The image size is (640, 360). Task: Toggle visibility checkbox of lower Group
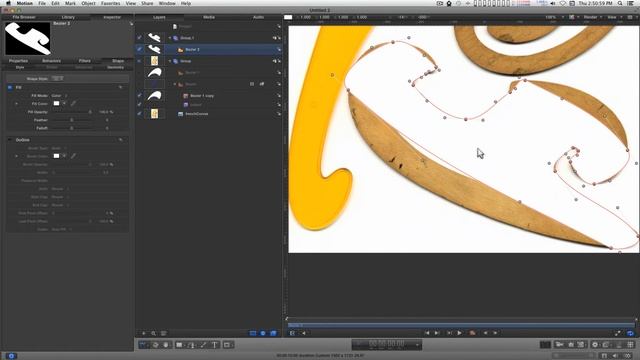coord(140,61)
